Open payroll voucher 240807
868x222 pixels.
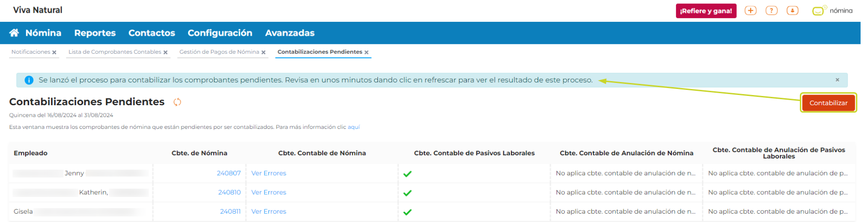pos(229,173)
